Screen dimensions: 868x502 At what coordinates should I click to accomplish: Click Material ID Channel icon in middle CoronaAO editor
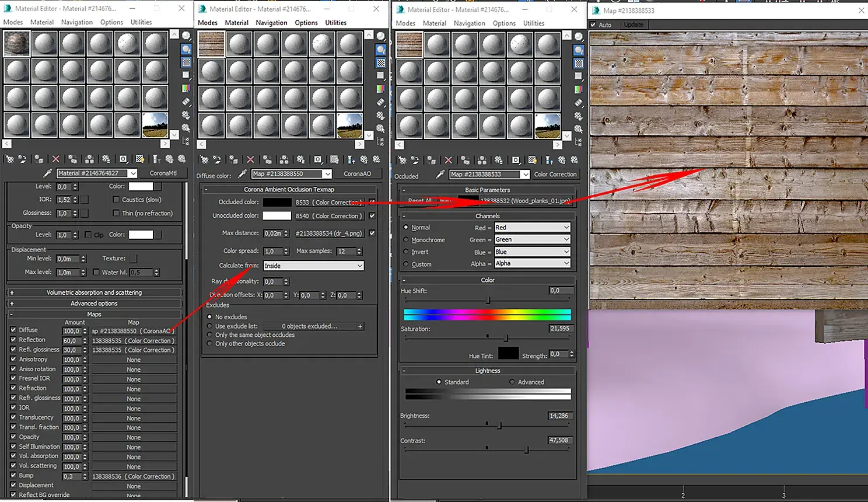(x=318, y=159)
